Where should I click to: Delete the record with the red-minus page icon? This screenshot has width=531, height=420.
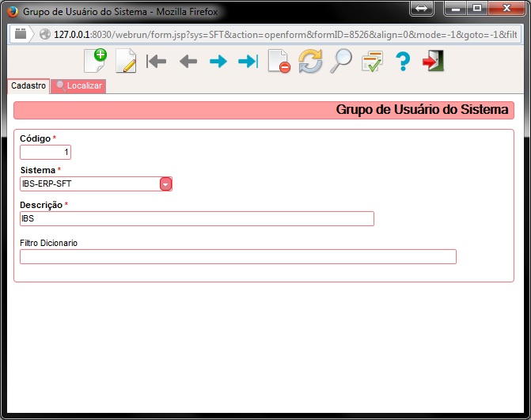279,61
